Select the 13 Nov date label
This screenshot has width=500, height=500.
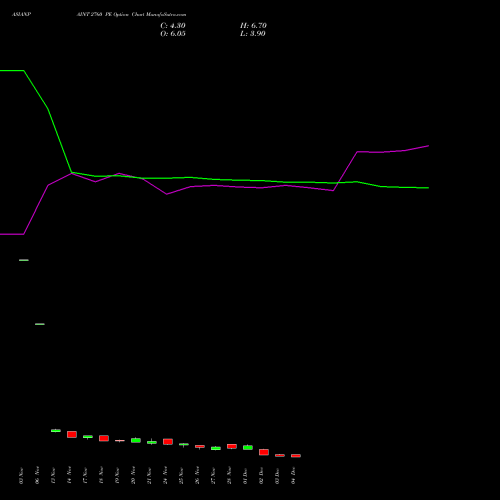click(54, 475)
